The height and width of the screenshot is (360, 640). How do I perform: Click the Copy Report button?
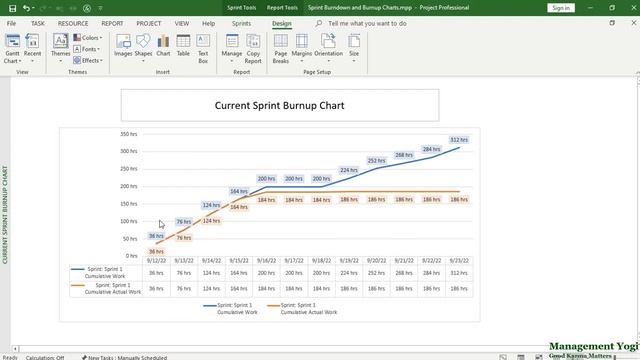(x=253, y=49)
